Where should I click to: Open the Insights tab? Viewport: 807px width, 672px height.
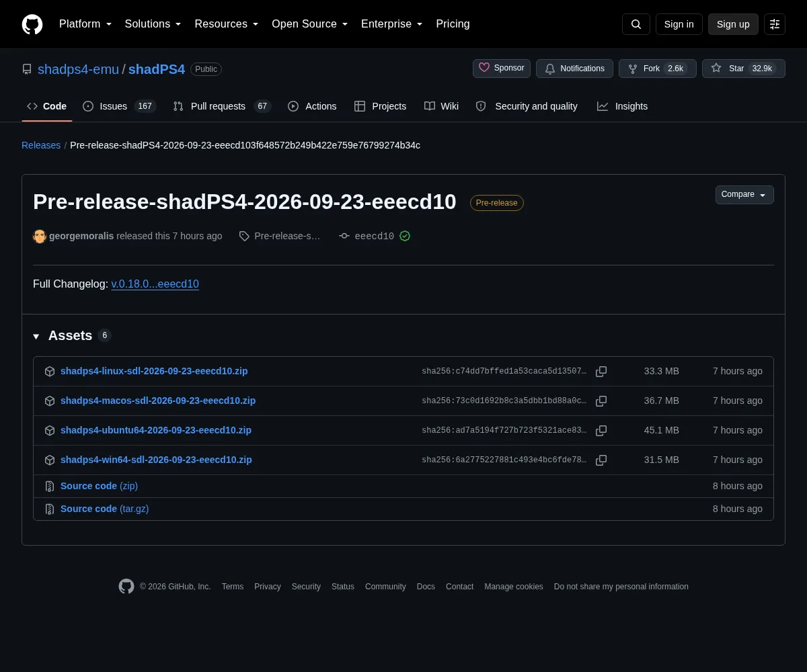pyautogui.click(x=623, y=106)
